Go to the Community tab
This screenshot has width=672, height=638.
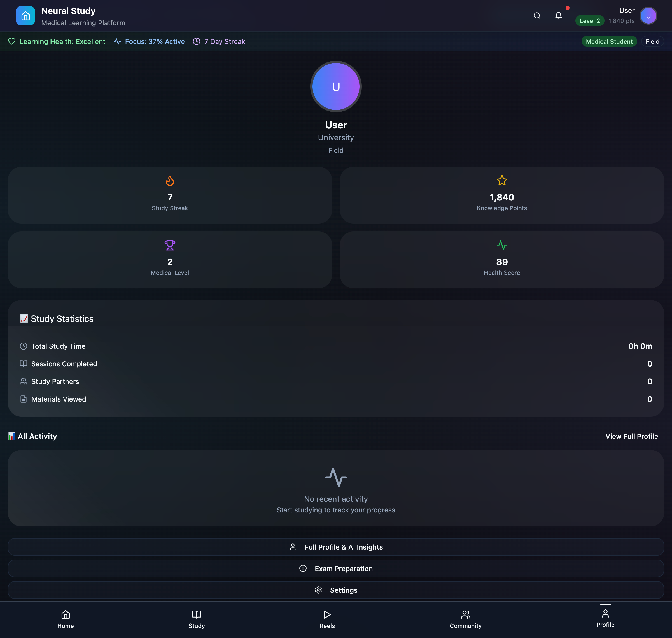[x=465, y=619]
